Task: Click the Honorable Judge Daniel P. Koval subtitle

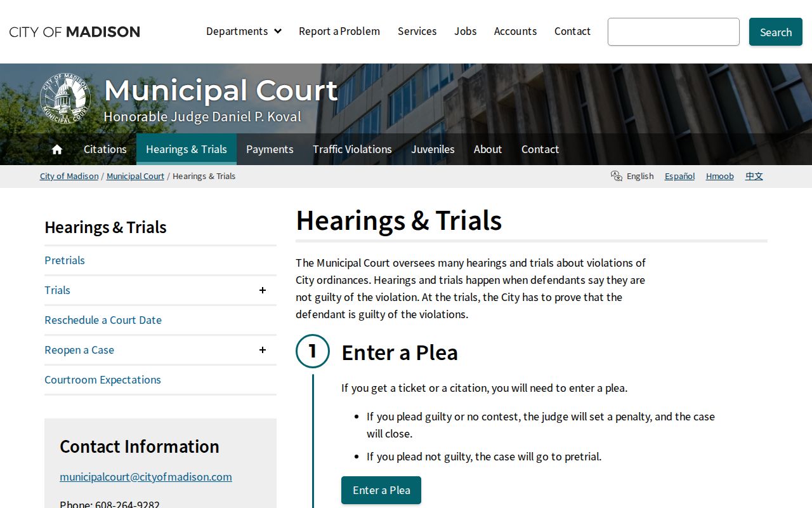Action: [x=202, y=117]
